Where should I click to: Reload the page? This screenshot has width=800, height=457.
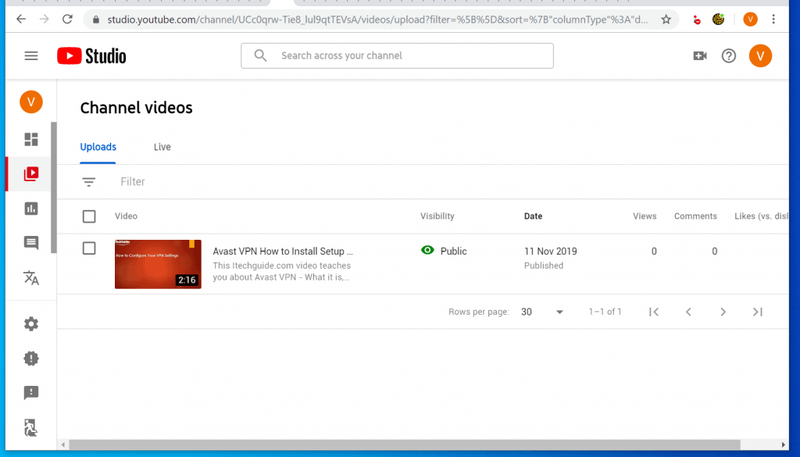67,19
